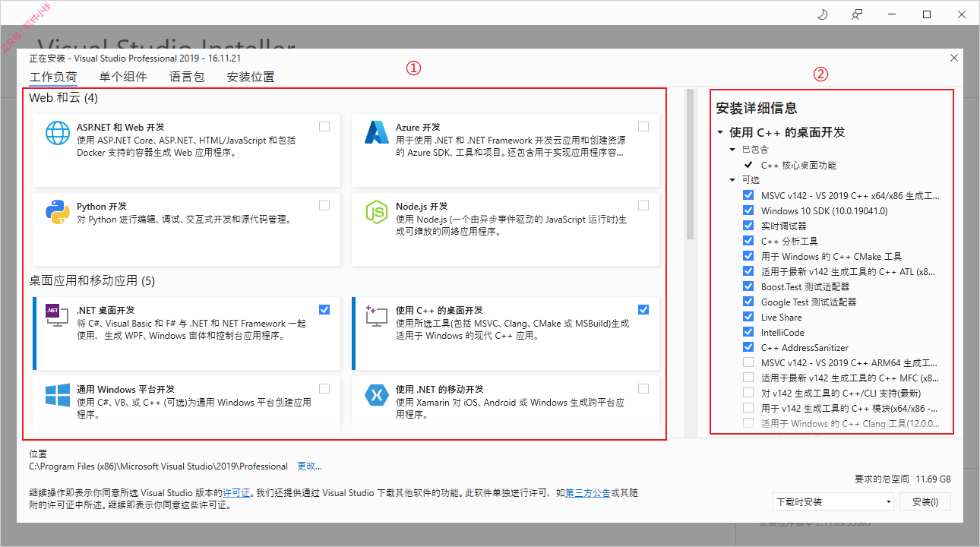Uncheck 实时调试器 option

(x=748, y=226)
